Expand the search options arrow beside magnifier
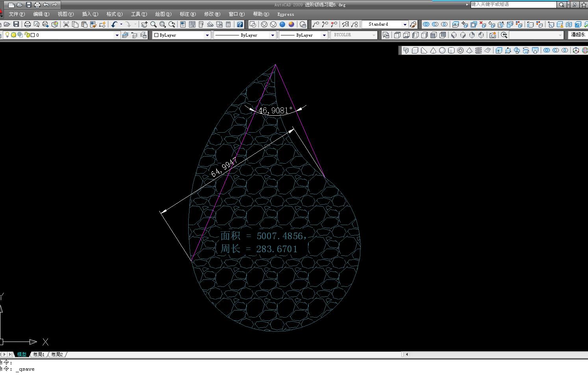 click(x=568, y=5)
